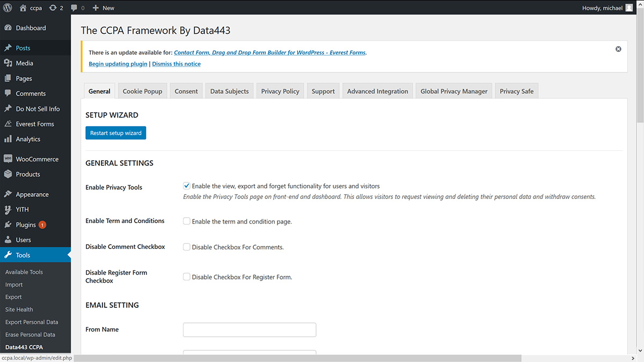Open the WordPress logo menu
The image size is (644, 362).
(8, 8)
